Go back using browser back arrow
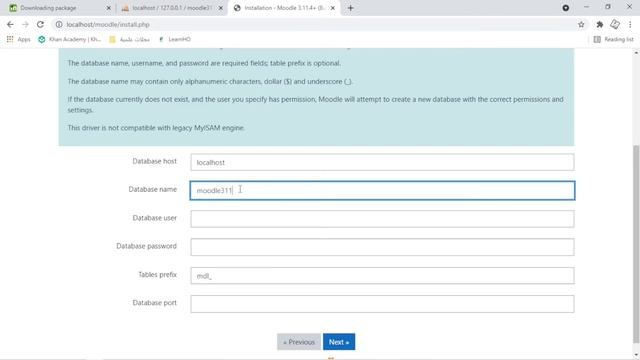 click(x=10, y=24)
